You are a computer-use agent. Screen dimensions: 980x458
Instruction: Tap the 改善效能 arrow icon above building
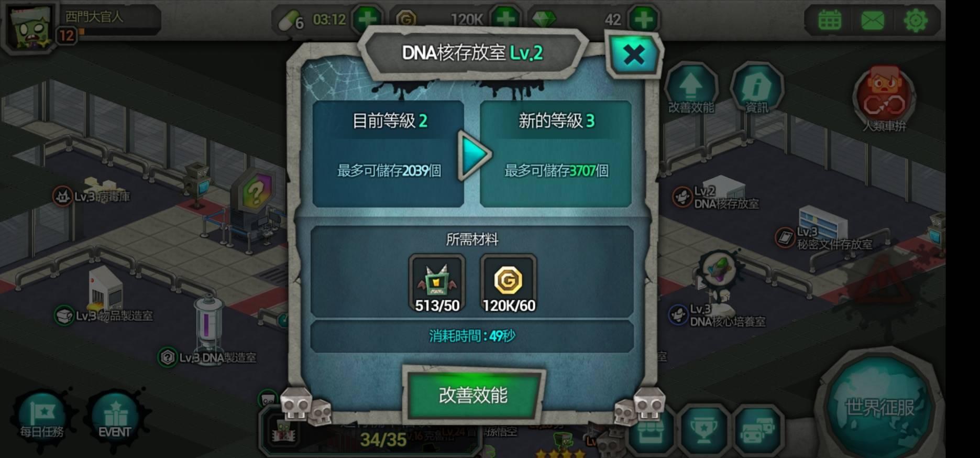click(691, 88)
